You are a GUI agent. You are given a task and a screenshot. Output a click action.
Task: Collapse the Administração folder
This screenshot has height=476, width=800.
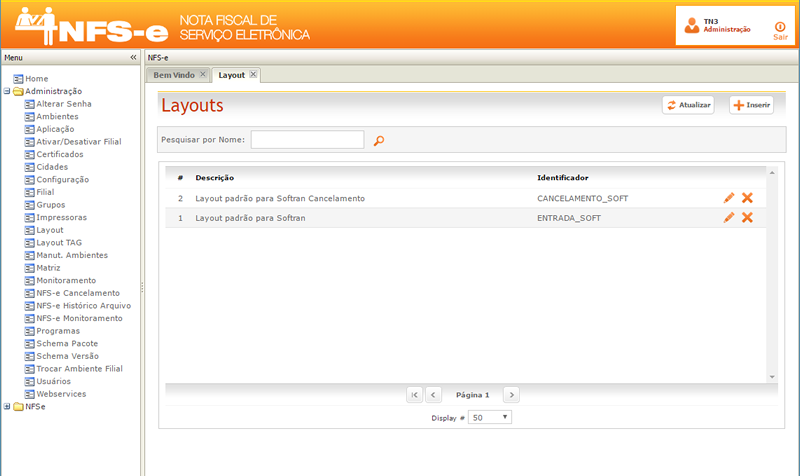click(7, 91)
